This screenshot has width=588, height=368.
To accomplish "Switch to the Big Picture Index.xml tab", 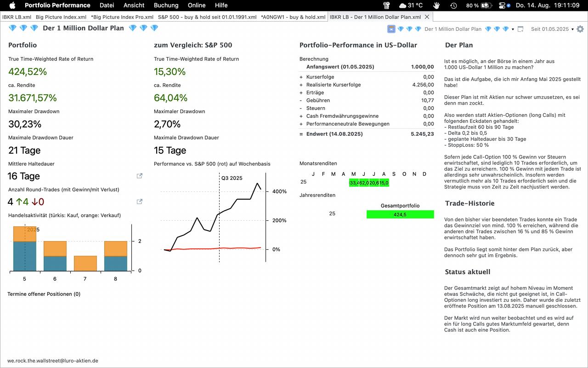I will click(61, 17).
